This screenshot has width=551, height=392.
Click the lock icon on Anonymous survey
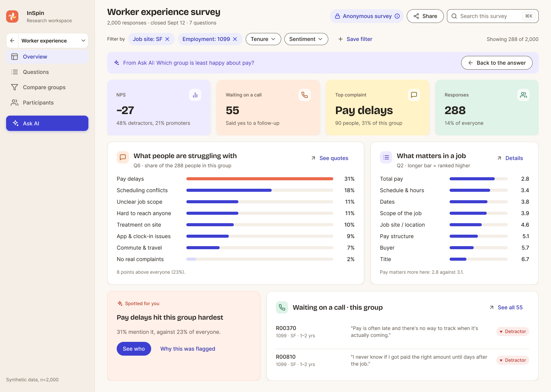pos(337,16)
